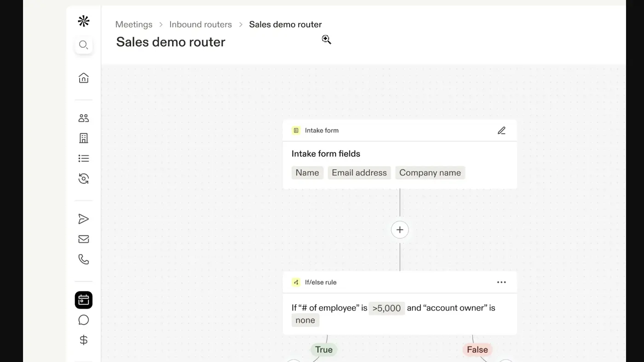The image size is (644, 362).
Task: Open the People contacts icon
Action: [83, 118]
